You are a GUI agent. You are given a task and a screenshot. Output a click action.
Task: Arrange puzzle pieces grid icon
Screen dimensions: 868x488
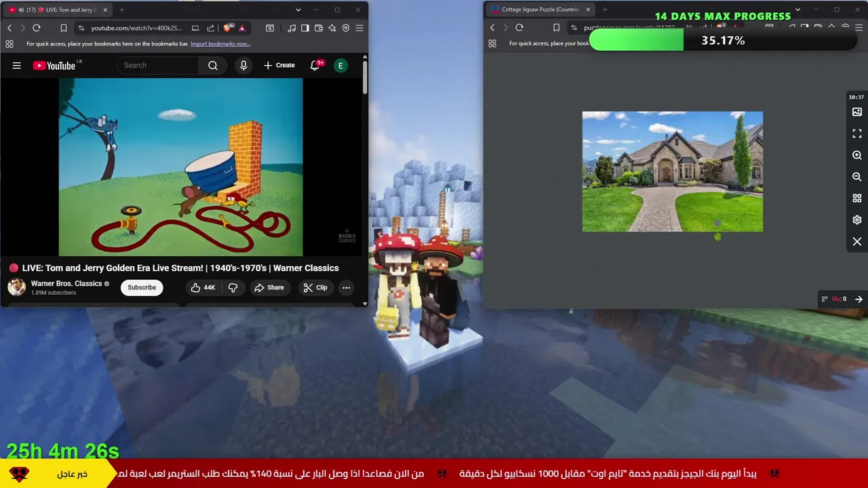click(x=857, y=199)
